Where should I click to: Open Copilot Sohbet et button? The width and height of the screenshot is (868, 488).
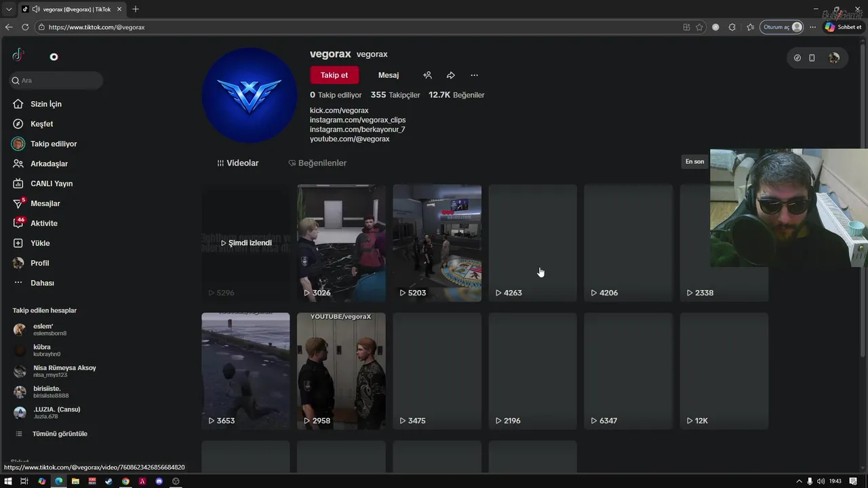click(x=844, y=27)
